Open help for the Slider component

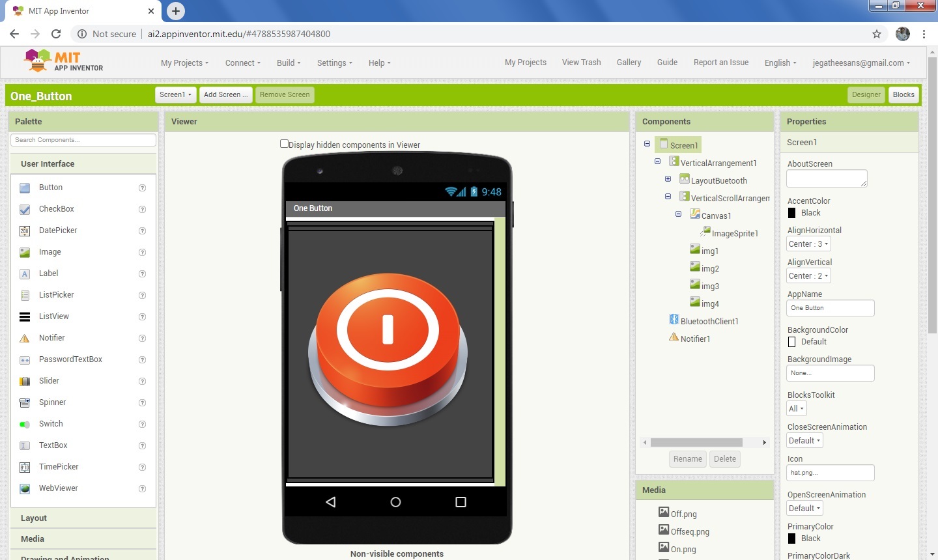point(142,382)
